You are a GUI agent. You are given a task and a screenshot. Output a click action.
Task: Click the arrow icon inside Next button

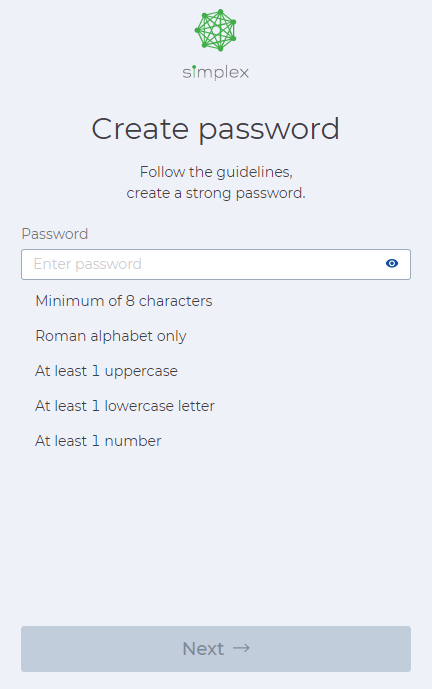pyautogui.click(x=241, y=648)
